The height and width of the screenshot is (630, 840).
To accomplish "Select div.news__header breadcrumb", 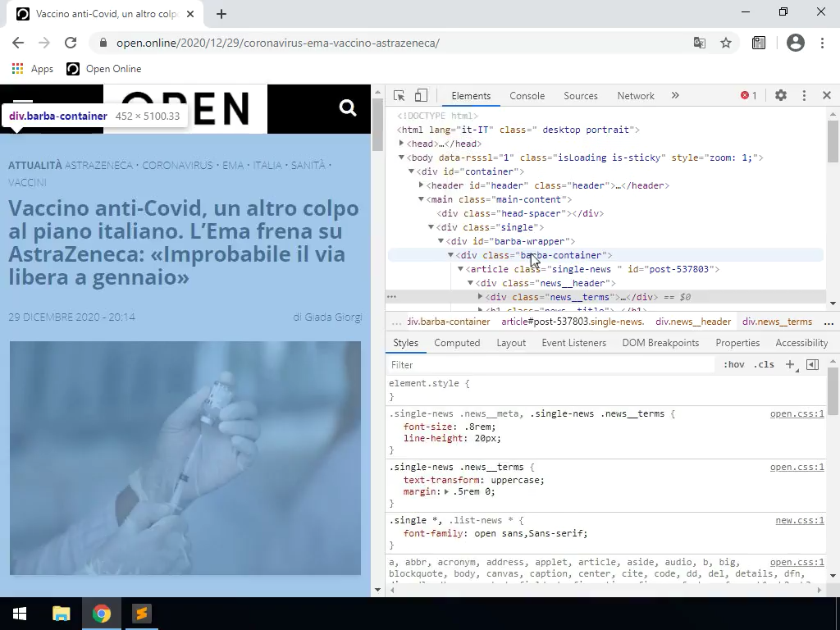I will 693,322.
